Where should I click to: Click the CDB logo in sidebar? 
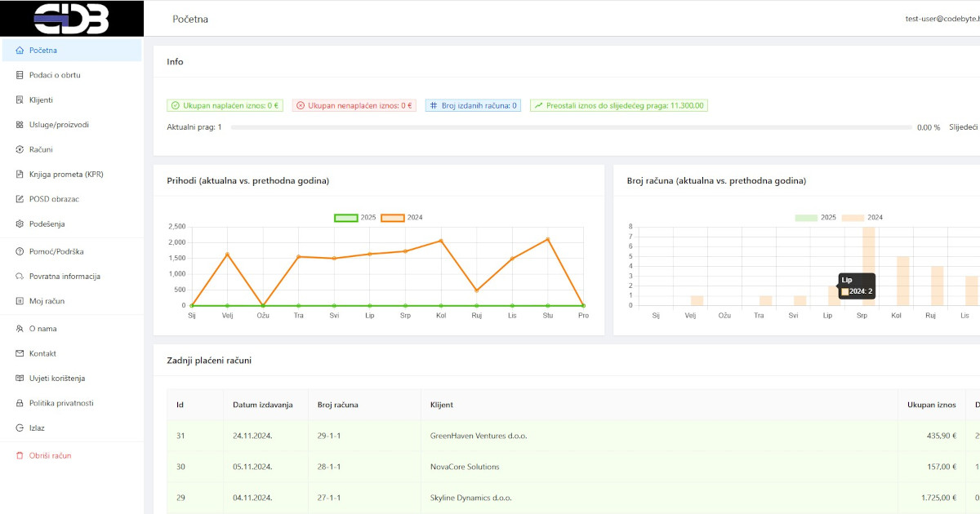click(x=72, y=19)
